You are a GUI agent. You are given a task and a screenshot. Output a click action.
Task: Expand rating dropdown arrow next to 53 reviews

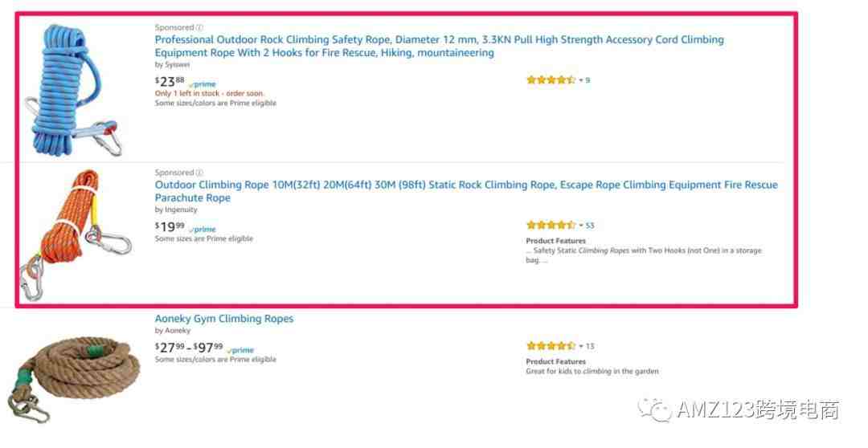point(581,225)
